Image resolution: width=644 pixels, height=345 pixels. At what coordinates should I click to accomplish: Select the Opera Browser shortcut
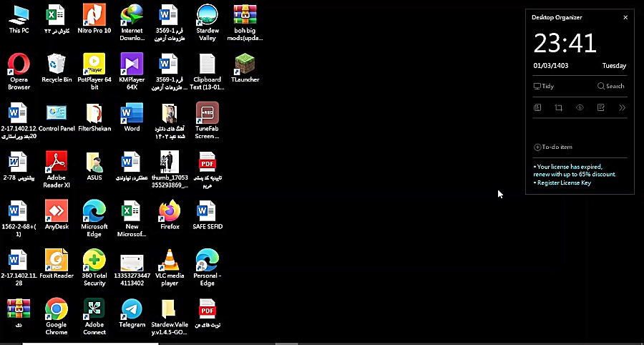pos(19,72)
